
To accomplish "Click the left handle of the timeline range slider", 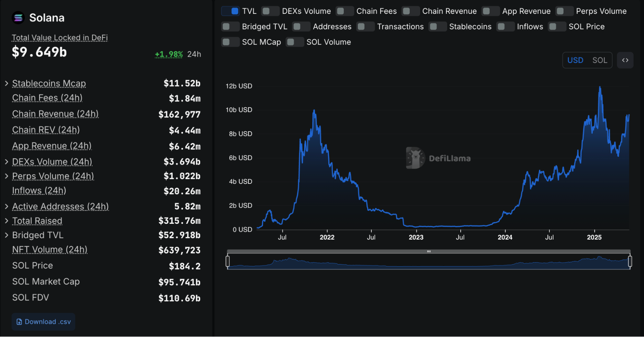I will tap(228, 262).
